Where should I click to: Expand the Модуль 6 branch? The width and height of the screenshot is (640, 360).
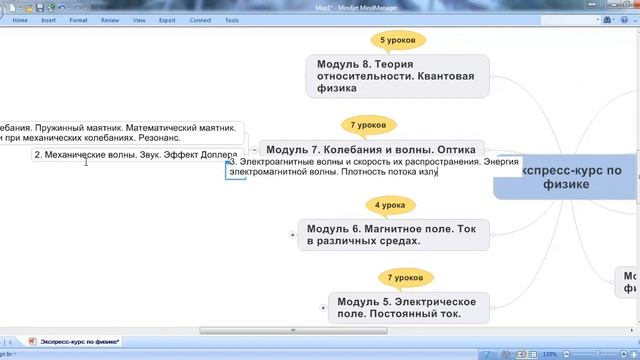point(292,235)
